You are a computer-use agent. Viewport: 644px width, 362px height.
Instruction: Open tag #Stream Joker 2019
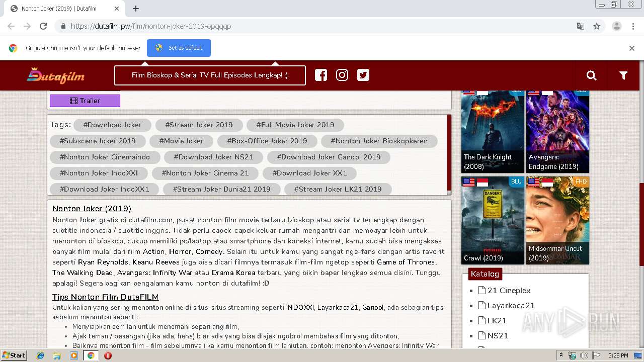(199, 125)
